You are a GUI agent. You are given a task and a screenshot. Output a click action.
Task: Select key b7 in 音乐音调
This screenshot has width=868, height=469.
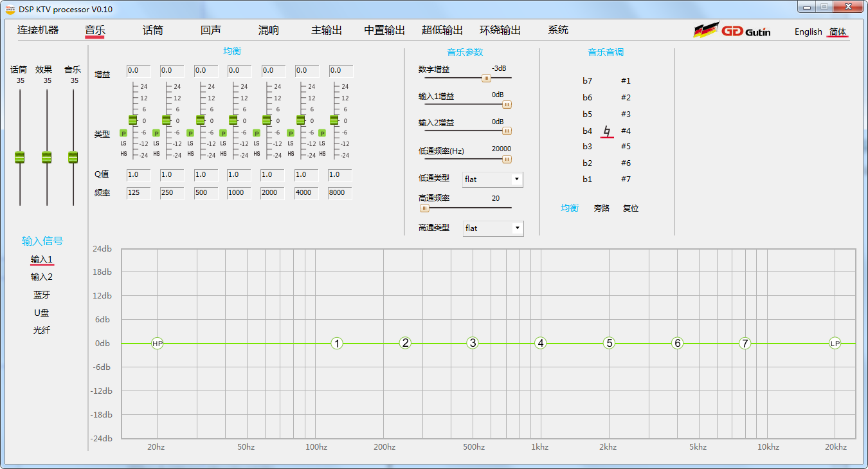click(588, 81)
